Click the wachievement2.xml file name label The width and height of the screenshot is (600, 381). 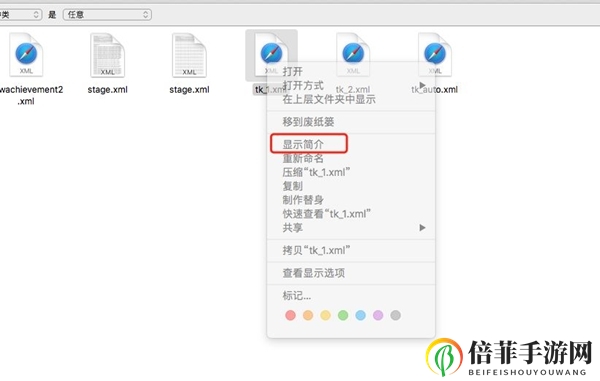pos(31,95)
